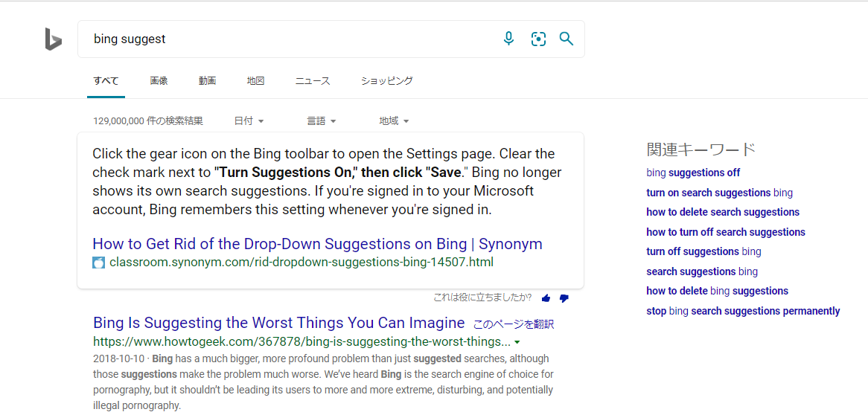Open visual search camera icon
The height and width of the screenshot is (415, 868).
538,39
